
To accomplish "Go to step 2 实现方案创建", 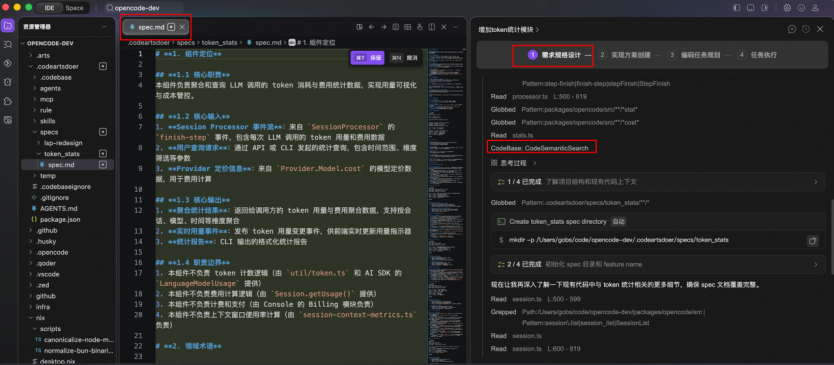I will point(624,54).
